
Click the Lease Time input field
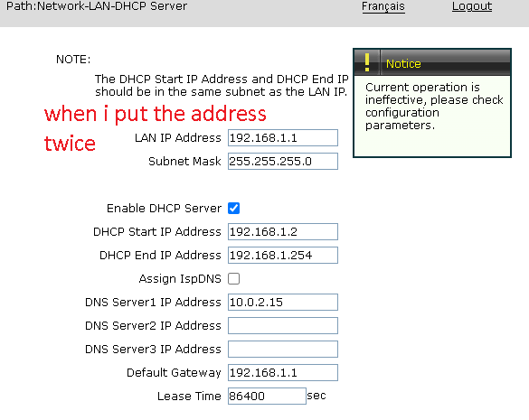point(267,397)
